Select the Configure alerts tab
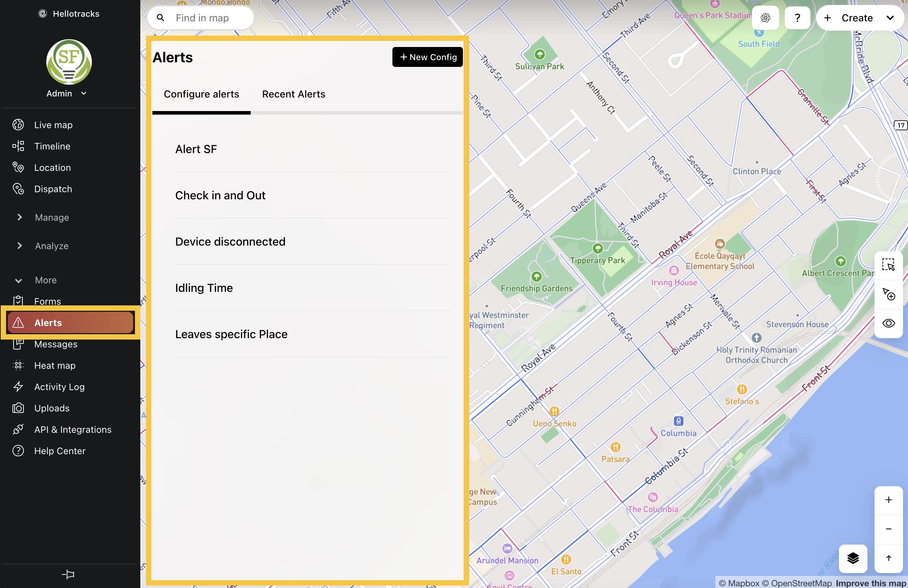The height and width of the screenshot is (588, 908). pos(202,94)
